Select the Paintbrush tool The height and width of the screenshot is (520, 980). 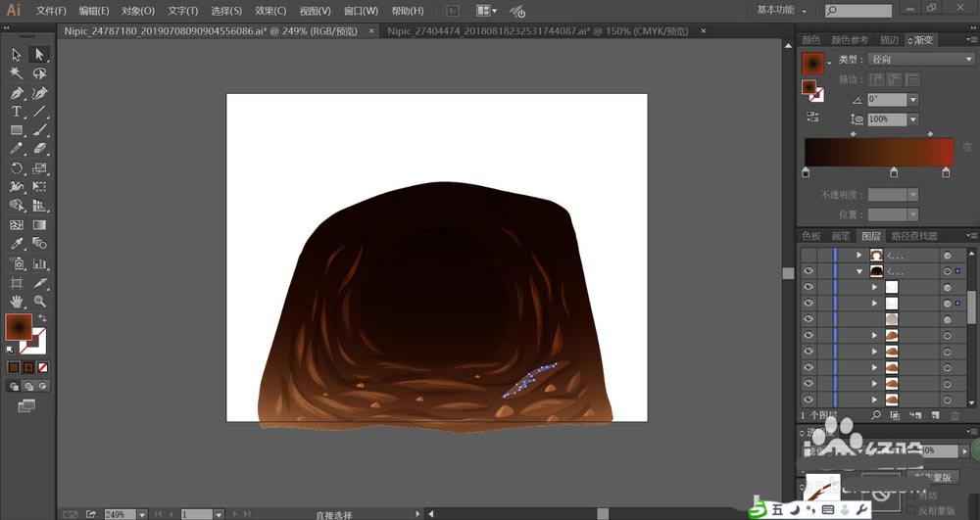click(39, 130)
